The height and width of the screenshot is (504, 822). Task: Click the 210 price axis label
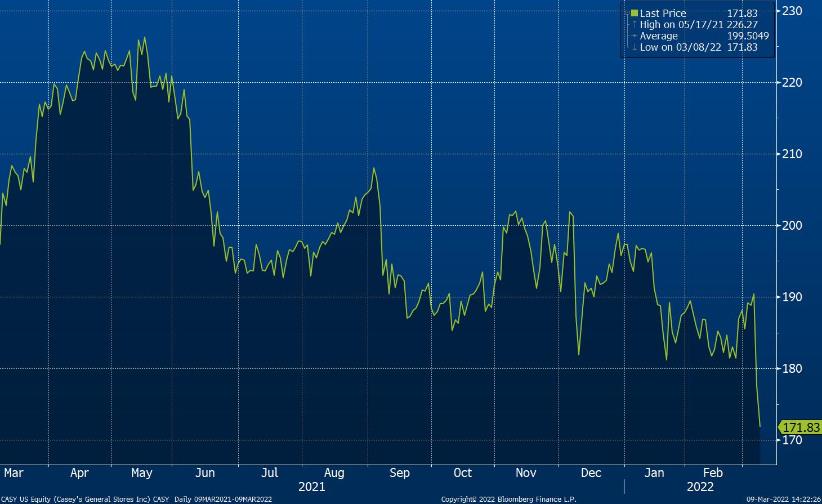click(792, 154)
